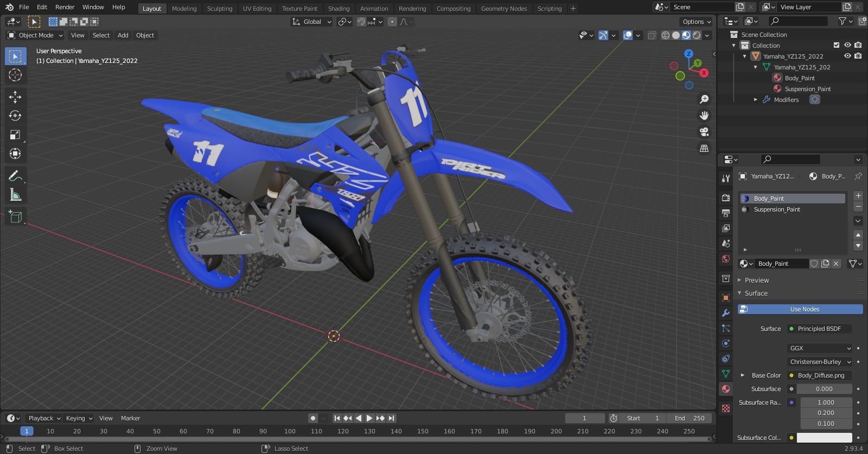Toggle auto keying record button

coord(313,418)
